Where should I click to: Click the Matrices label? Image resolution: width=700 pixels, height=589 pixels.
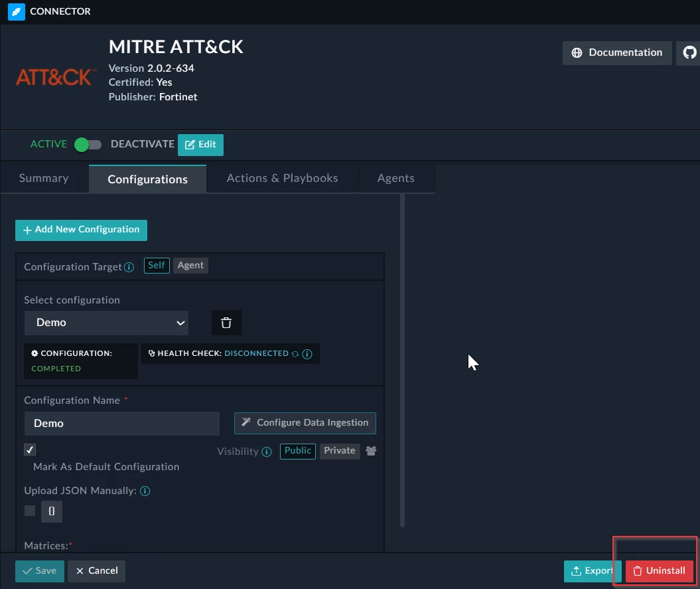48,546
